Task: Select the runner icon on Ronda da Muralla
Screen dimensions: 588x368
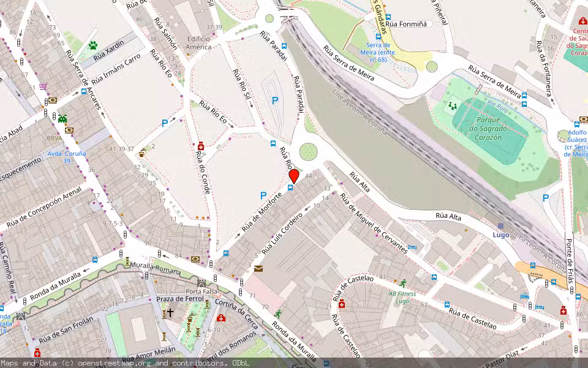Action: (x=278, y=313)
